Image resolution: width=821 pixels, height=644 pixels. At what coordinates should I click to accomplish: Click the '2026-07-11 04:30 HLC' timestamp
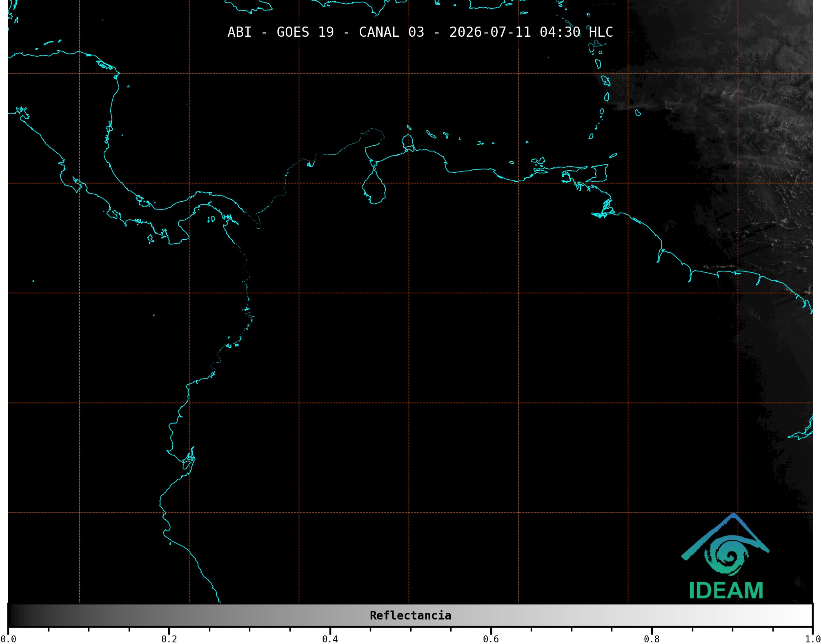coord(531,32)
